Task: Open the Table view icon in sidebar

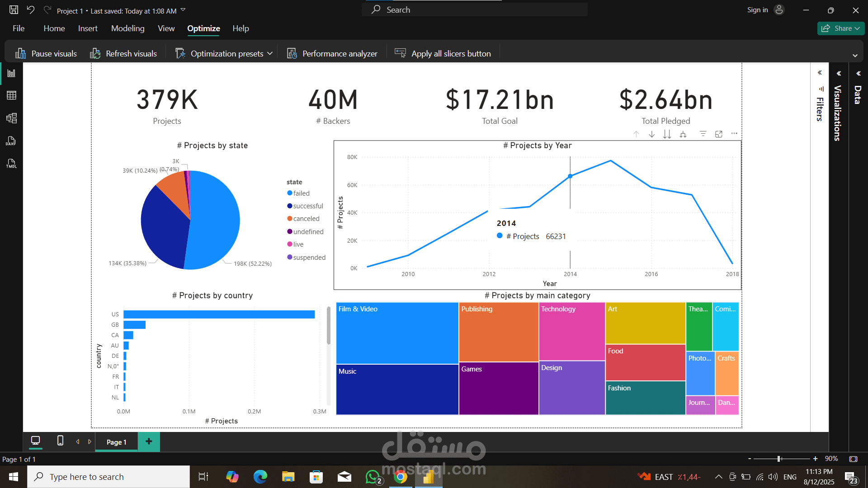Action: click(11, 95)
